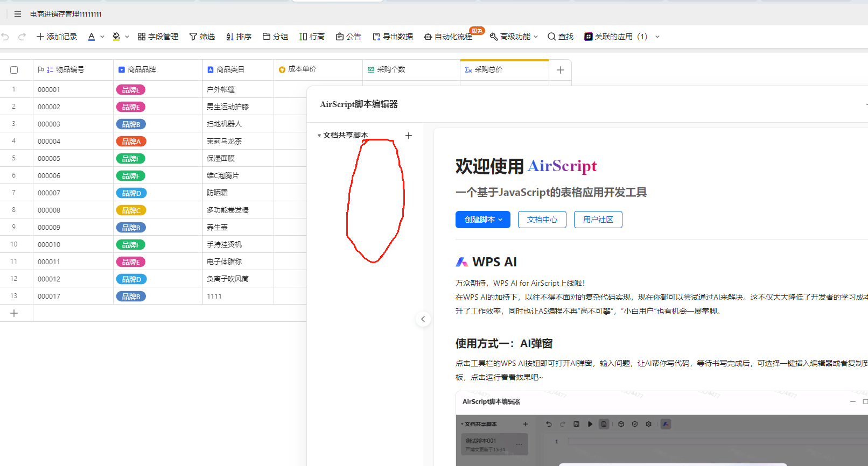Click the 物品编号 column header
The width and height of the screenshot is (868, 466).
pos(73,69)
